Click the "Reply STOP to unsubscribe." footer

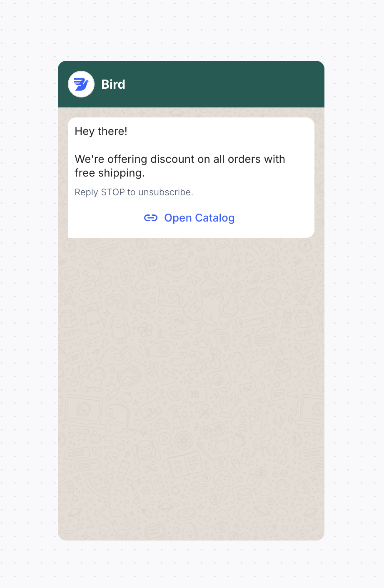(x=134, y=192)
